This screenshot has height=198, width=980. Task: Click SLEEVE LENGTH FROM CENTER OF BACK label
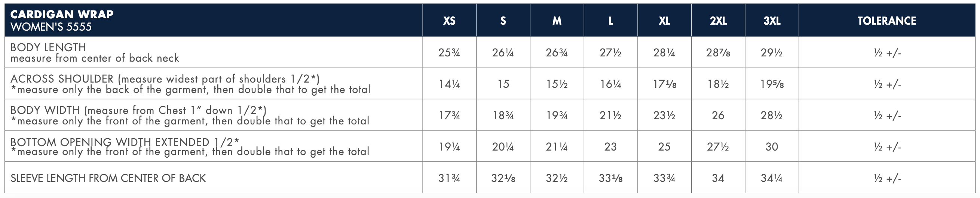[x=108, y=178]
